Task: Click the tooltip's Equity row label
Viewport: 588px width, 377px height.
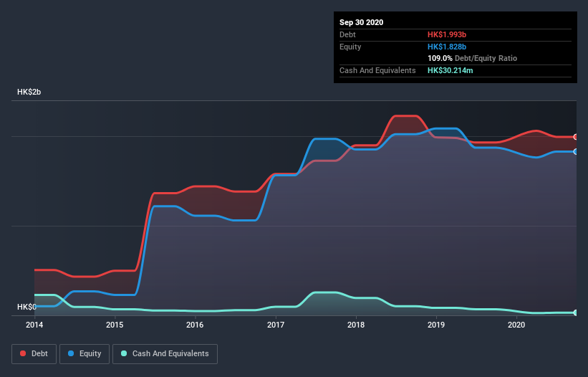Action: pyautogui.click(x=350, y=47)
